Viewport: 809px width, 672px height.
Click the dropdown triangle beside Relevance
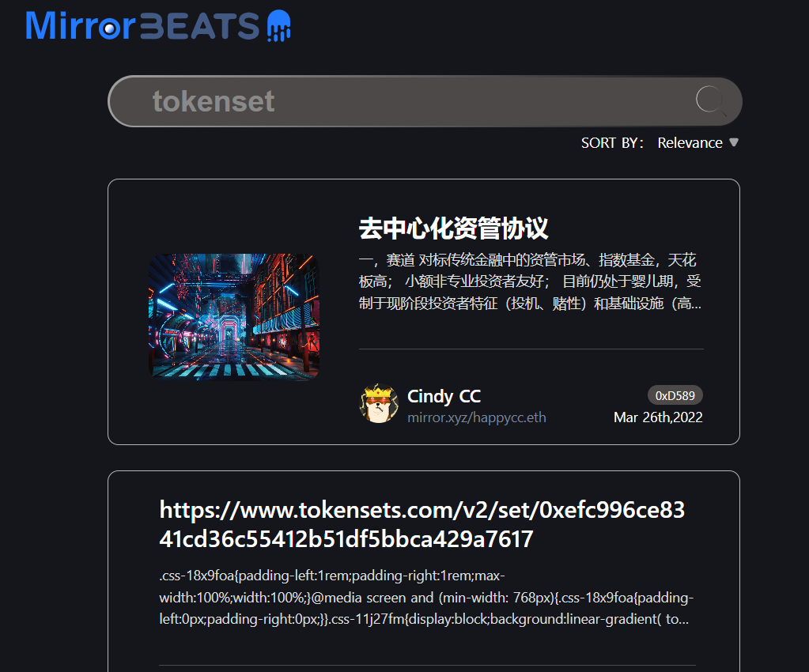tap(734, 142)
